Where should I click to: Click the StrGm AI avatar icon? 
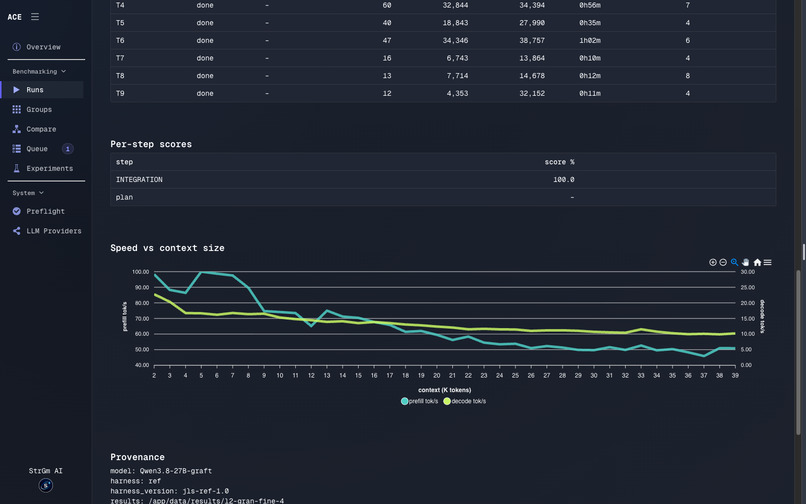coord(46,485)
